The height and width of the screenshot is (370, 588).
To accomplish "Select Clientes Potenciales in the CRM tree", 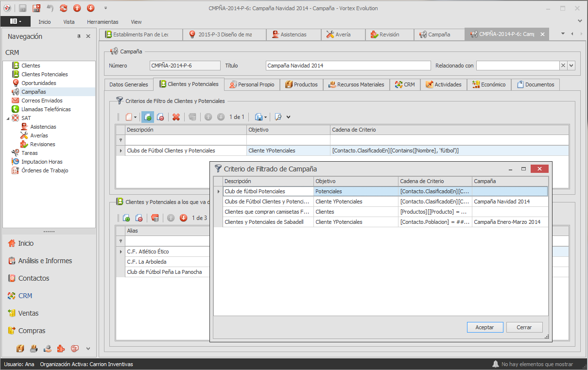I will click(44, 74).
